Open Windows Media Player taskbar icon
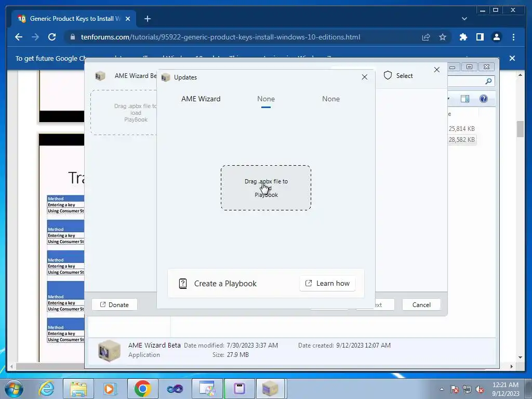The width and height of the screenshot is (532, 399). coord(110,389)
